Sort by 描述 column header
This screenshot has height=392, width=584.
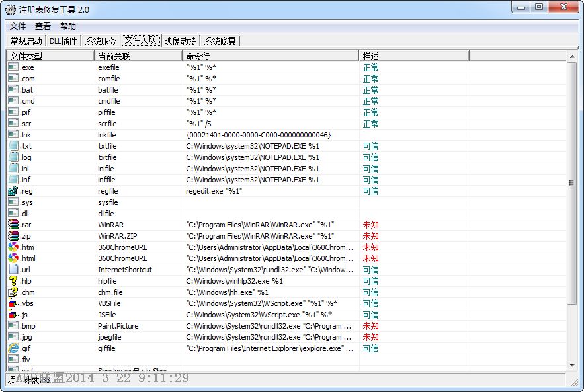tap(414, 56)
